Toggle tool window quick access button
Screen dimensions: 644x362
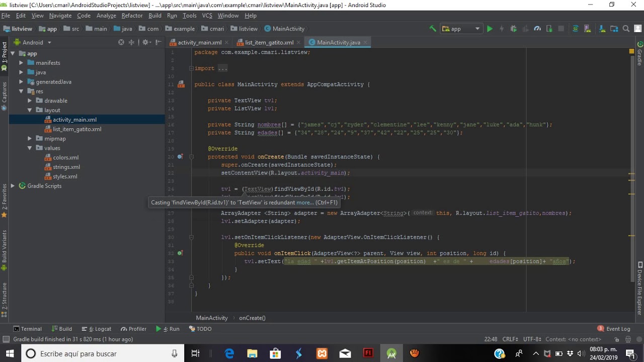(x=6, y=339)
